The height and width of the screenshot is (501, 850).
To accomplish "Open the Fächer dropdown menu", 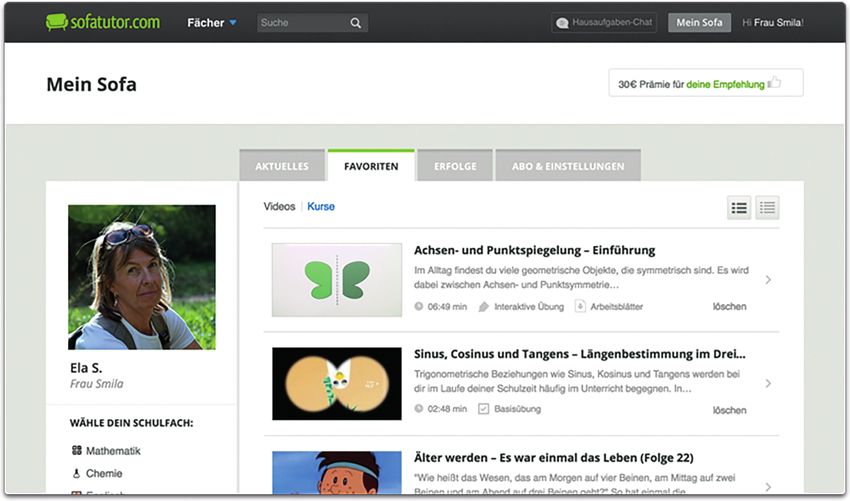I will pos(212,22).
